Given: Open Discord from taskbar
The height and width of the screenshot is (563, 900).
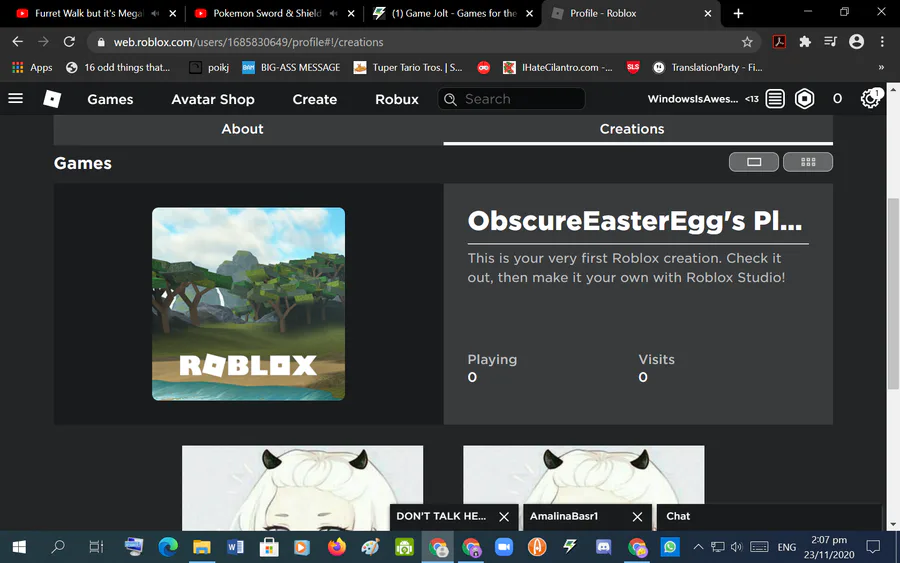Looking at the screenshot, I should [603, 547].
